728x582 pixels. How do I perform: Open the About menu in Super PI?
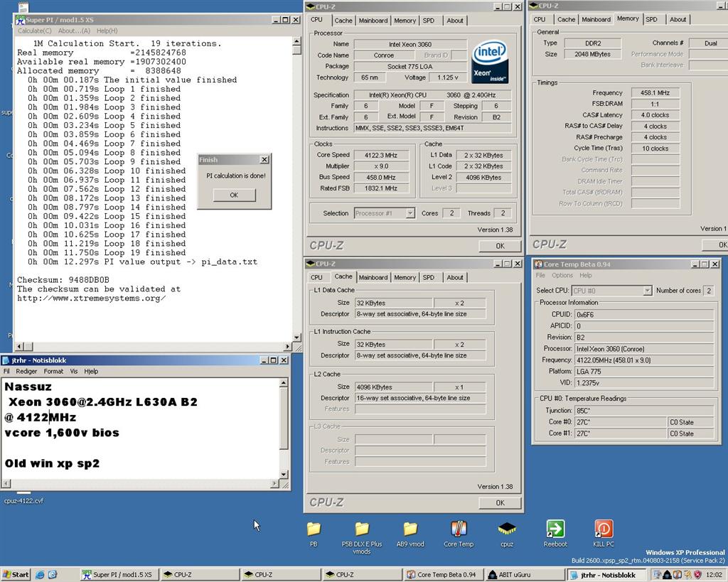point(74,31)
